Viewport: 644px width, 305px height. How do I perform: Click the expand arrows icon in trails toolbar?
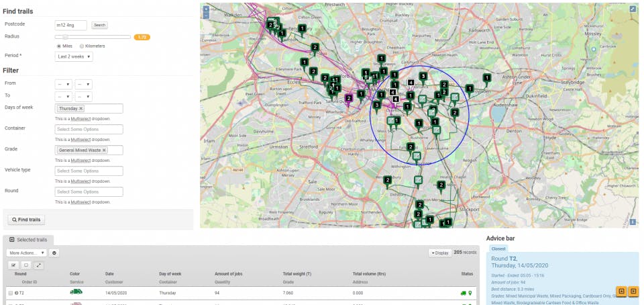(x=39, y=265)
